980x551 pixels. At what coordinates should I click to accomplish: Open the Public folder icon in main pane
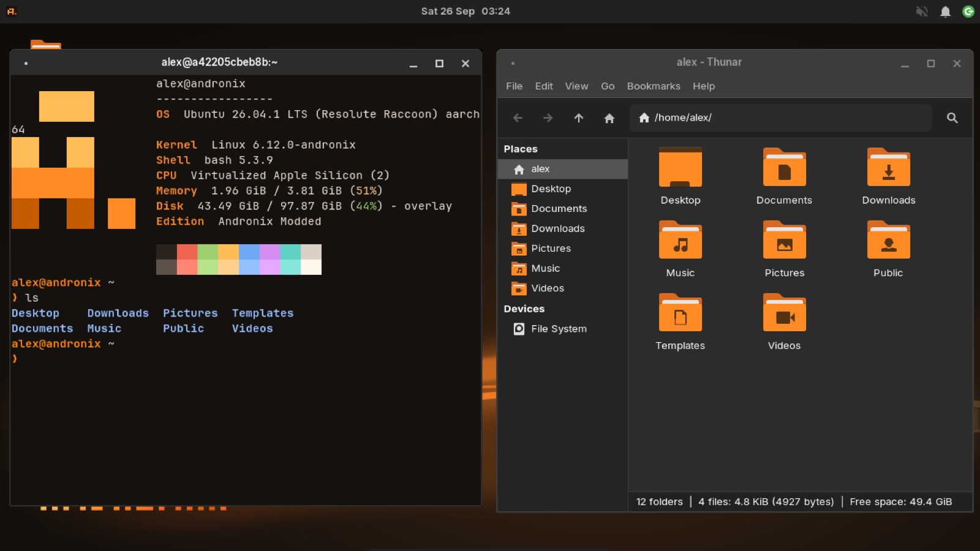pos(888,240)
